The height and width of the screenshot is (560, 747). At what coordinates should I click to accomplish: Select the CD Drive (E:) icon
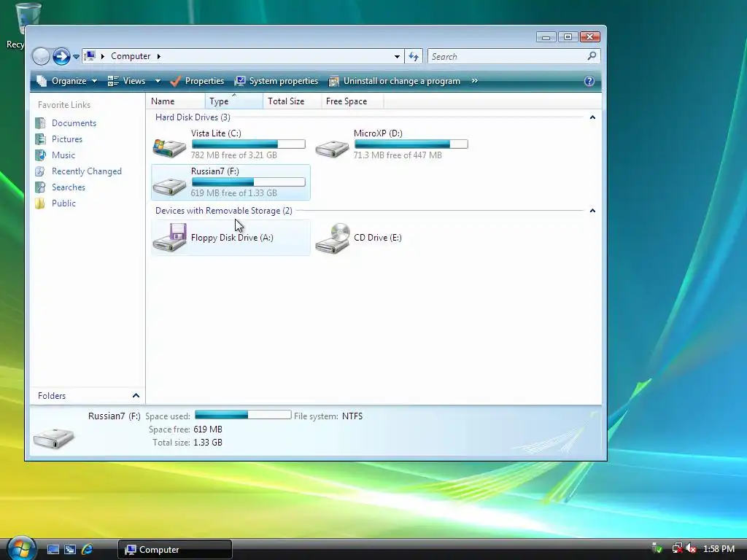click(x=333, y=238)
